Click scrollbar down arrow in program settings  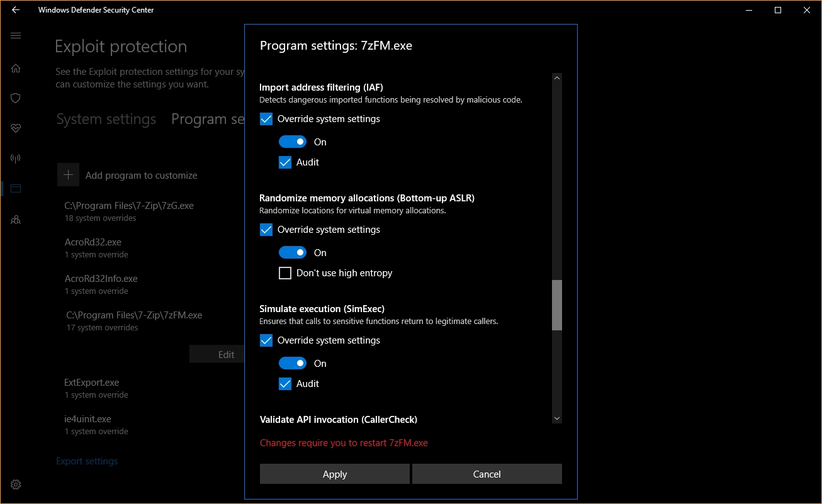click(x=556, y=418)
